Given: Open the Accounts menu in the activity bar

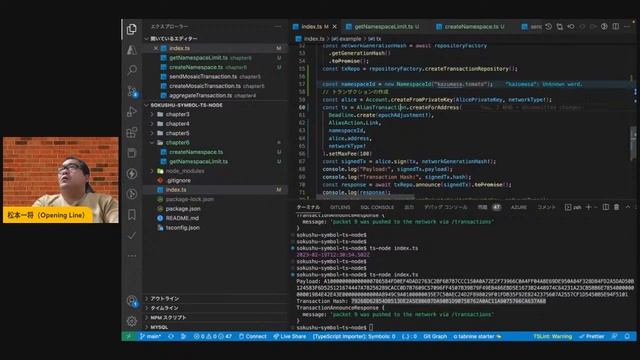Looking at the screenshot, I should (131, 301).
